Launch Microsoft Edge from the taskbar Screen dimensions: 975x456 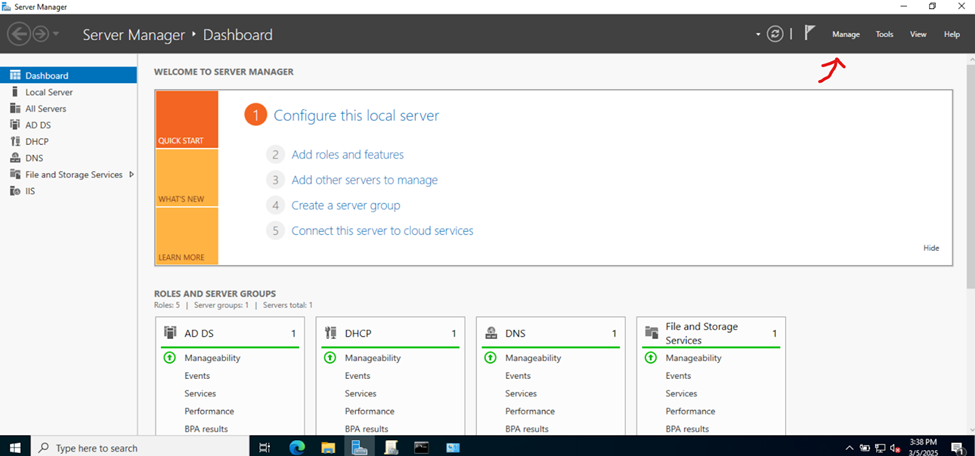pos(297,447)
